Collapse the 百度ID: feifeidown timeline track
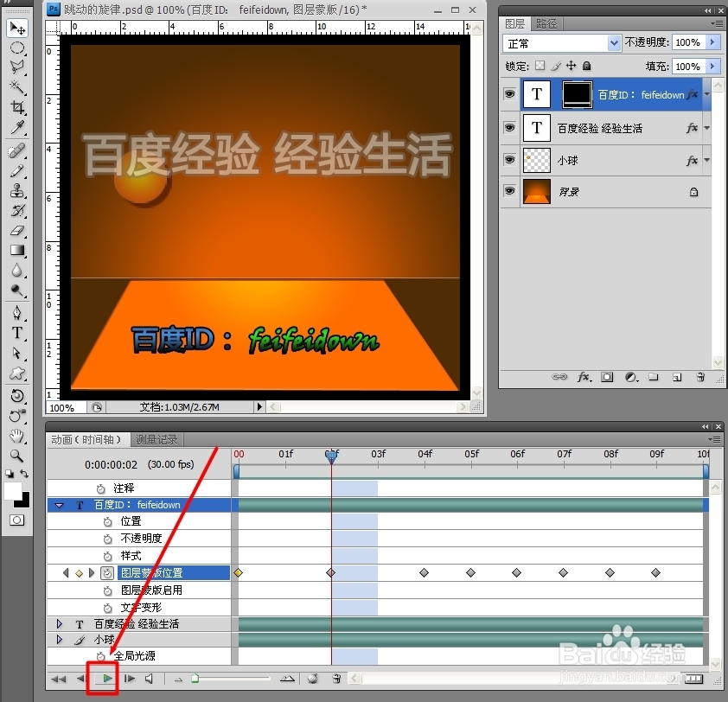 (x=59, y=505)
